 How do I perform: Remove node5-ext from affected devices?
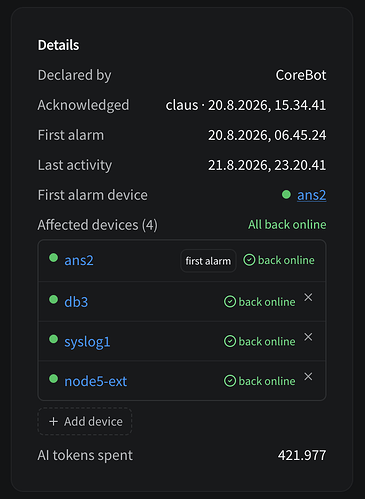[308, 377]
